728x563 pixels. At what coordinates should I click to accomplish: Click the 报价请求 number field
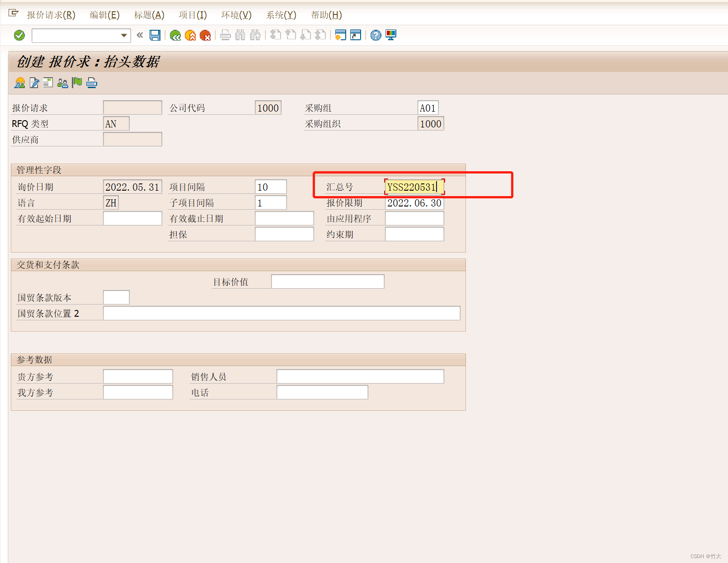pos(132,108)
